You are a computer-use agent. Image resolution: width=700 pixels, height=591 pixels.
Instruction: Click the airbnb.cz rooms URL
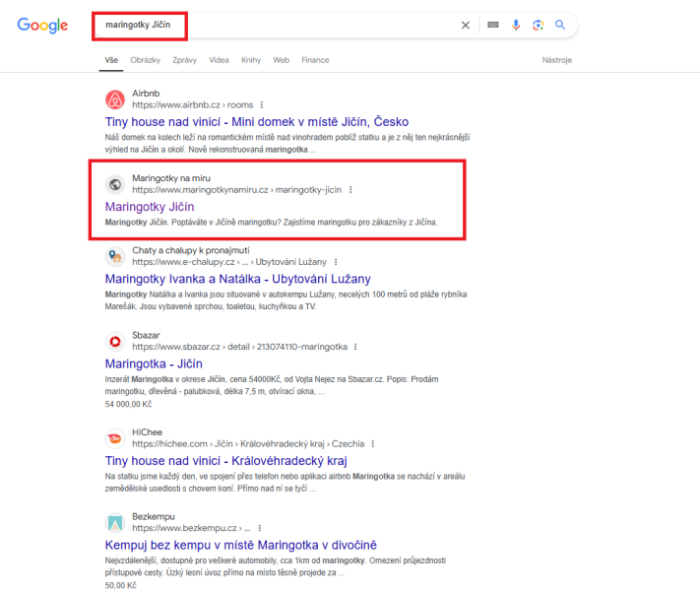(x=192, y=105)
